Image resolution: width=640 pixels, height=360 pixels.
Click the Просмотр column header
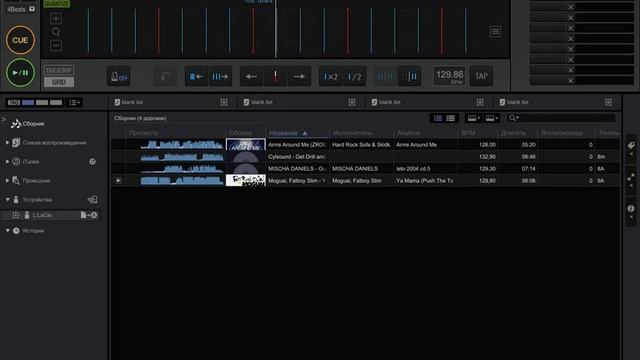pos(176,133)
